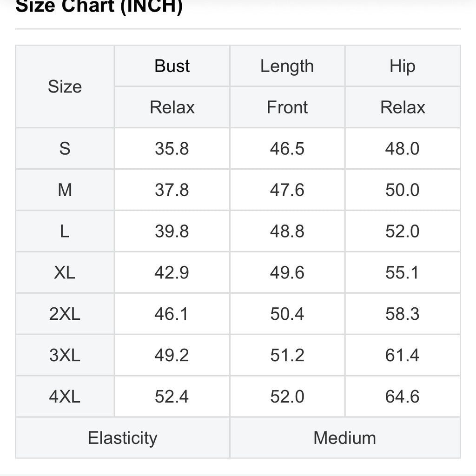Click the hip value 55.1
The image size is (476, 476).
tap(403, 272)
